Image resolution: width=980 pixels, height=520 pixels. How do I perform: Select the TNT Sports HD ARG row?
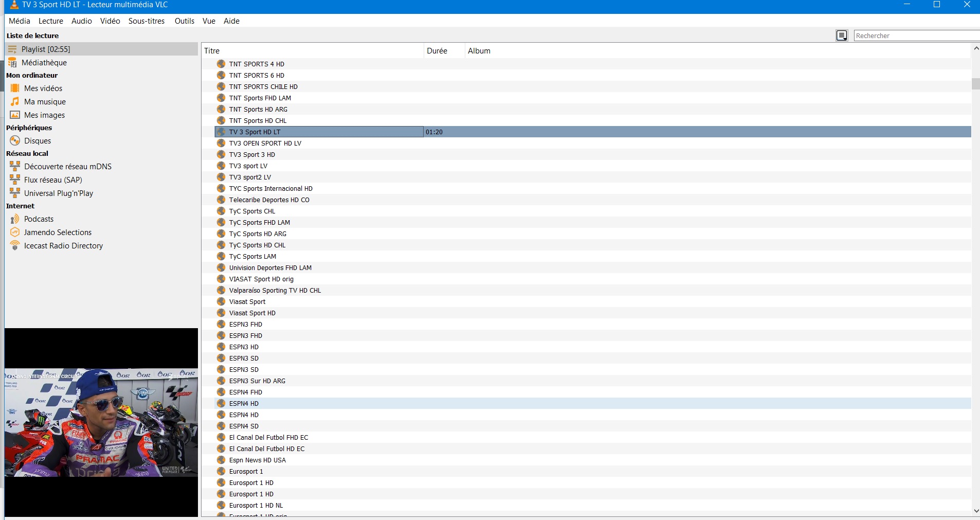point(593,109)
